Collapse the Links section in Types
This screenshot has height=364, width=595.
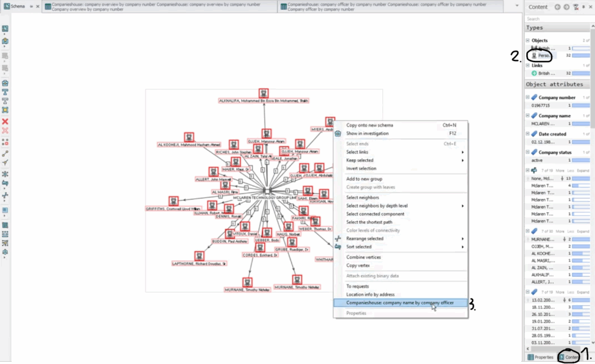528,66
